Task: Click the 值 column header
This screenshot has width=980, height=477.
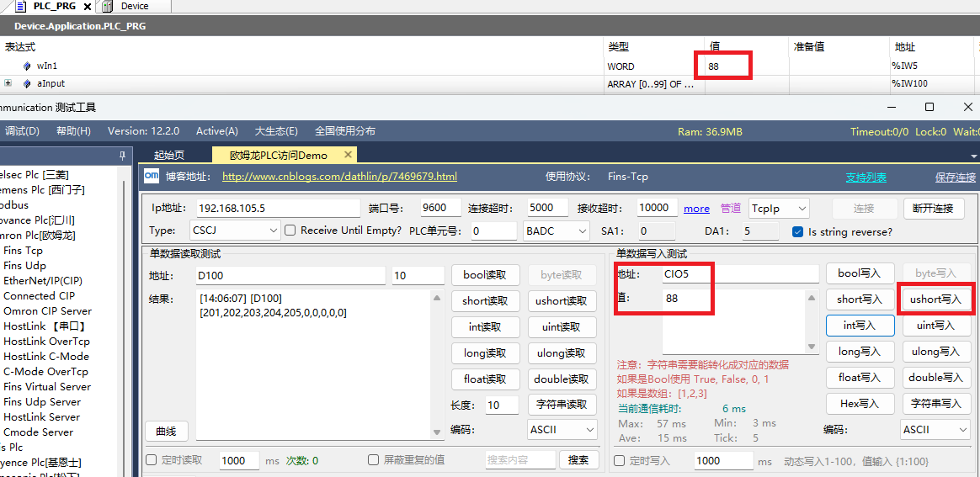Action: [747, 47]
